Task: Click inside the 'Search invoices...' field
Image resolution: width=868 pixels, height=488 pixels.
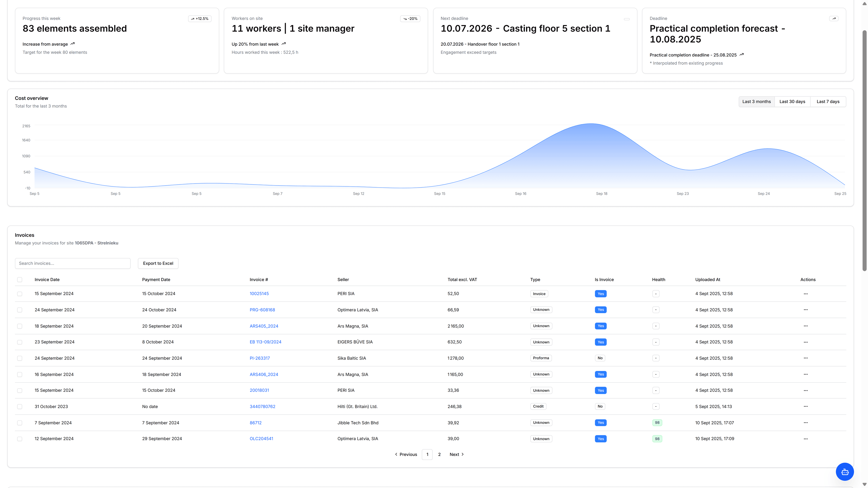Action: point(72,263)
